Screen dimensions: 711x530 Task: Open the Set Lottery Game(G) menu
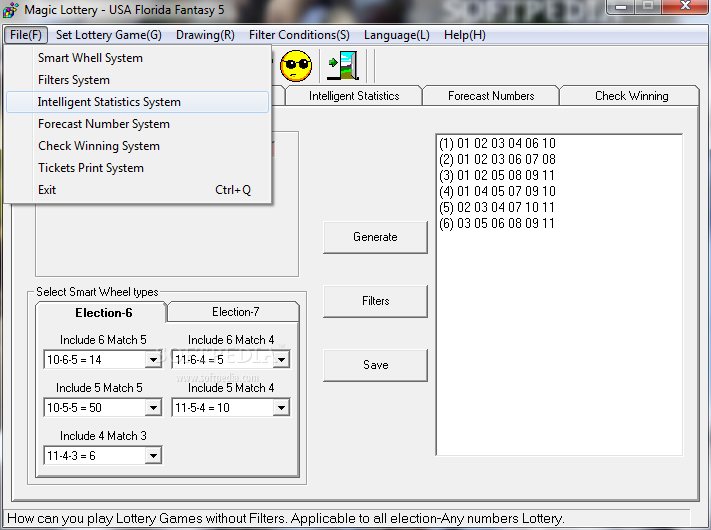[x=109, y=35]
